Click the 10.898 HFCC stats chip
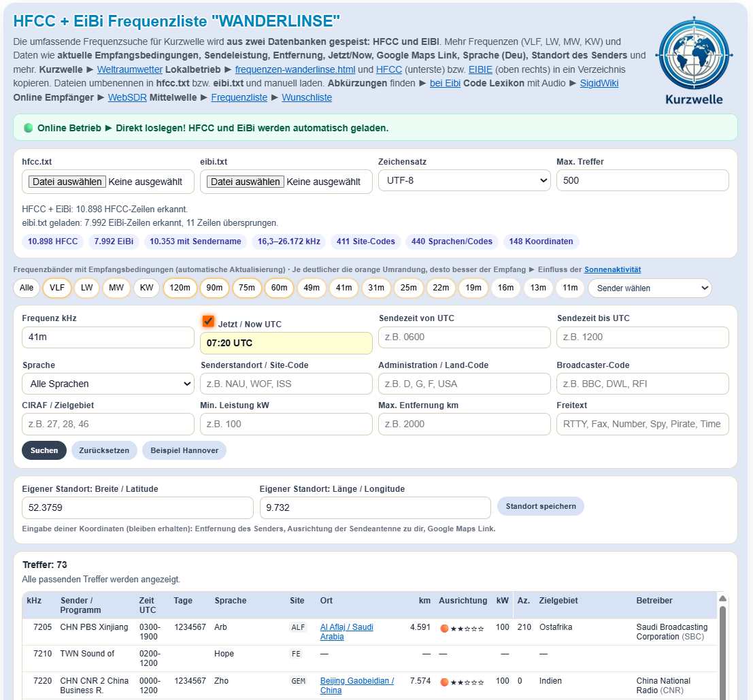The width and height of the screenshot is (753, 700). pyautogui.click(x=53, y=241)
